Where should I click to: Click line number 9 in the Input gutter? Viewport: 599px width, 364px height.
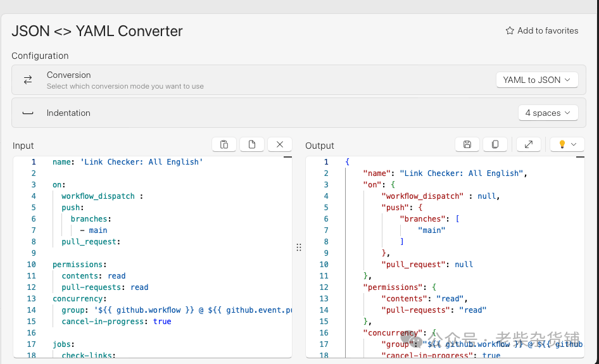pyautogui.click(x=34, y=253)
